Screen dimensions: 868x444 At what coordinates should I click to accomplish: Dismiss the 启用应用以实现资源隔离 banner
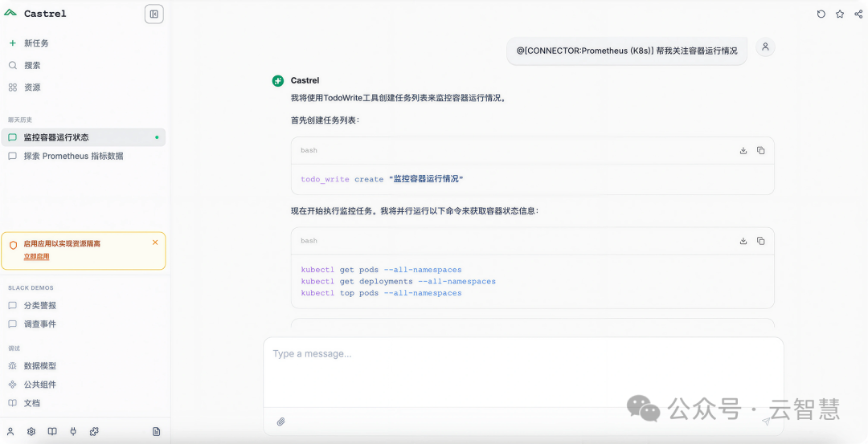[155, 242]
